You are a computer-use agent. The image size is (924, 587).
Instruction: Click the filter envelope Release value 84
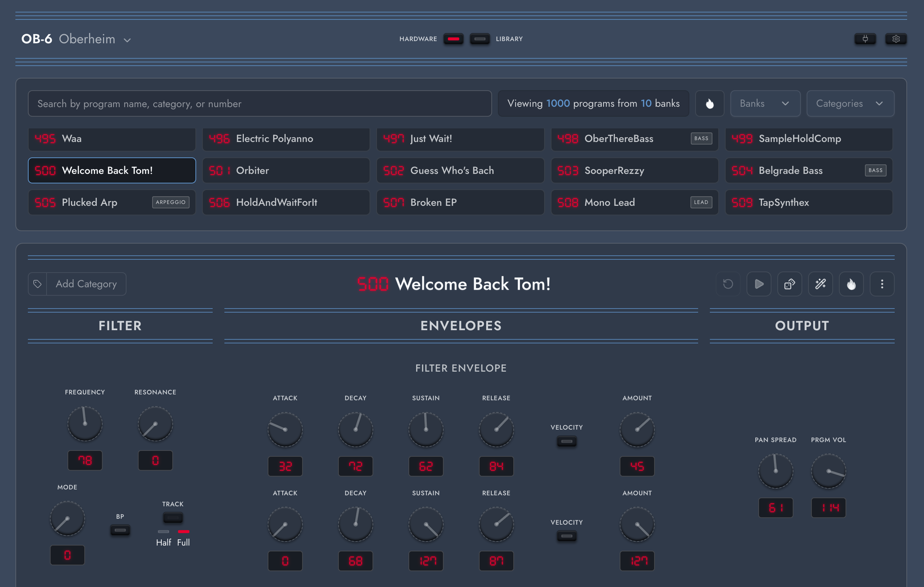496,466
